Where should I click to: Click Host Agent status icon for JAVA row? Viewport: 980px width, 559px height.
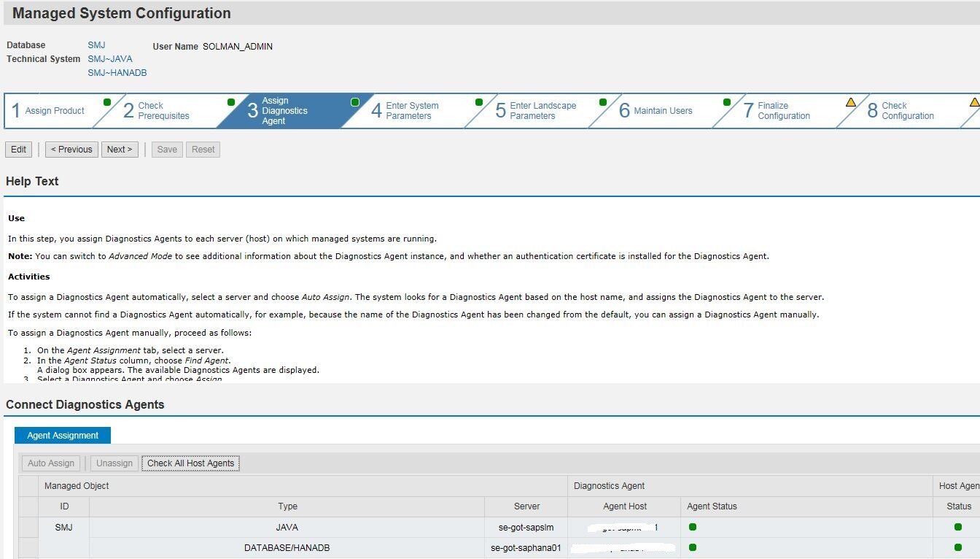[x=958, y=527]
